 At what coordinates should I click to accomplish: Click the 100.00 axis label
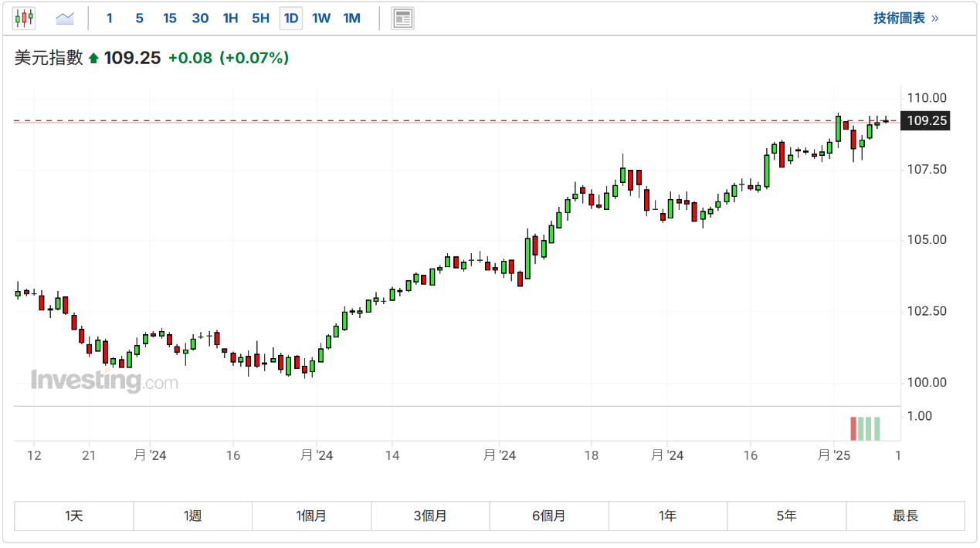(x=927, y=383)
